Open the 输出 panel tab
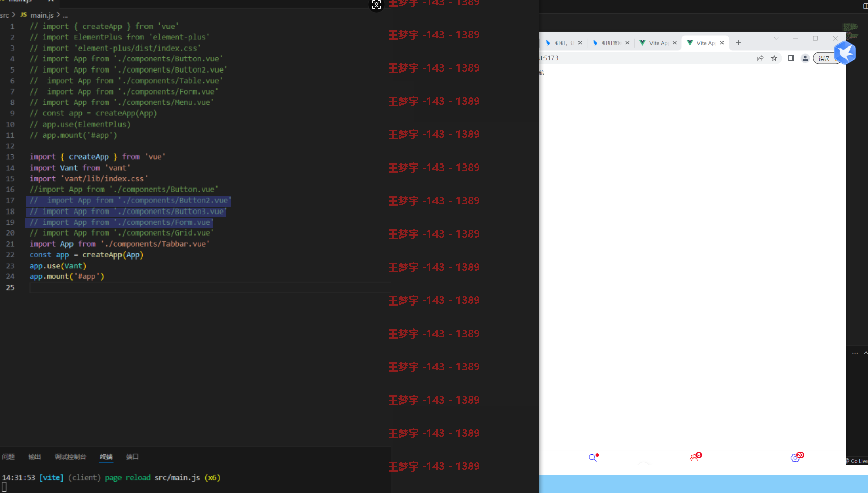Image resolution: width=868 pixels, height=493 pixels. tap(35, 457)
